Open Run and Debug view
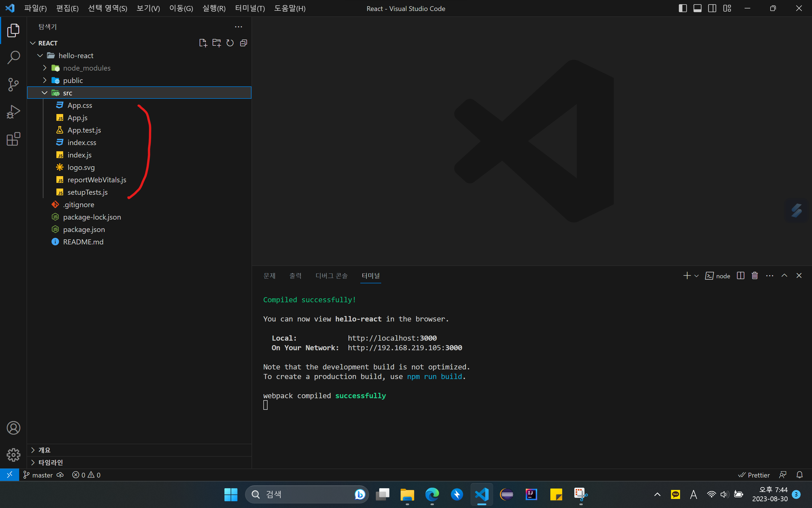Viewport: 812px width, 508px height. pos(14,112)
